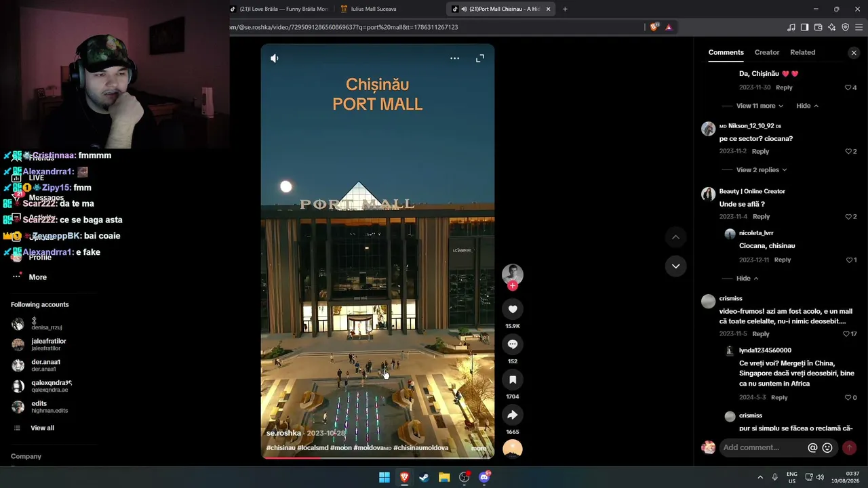Open Discord from the taskbar
Viewport: 868px width, 488px height.
(x=484, y=477)
